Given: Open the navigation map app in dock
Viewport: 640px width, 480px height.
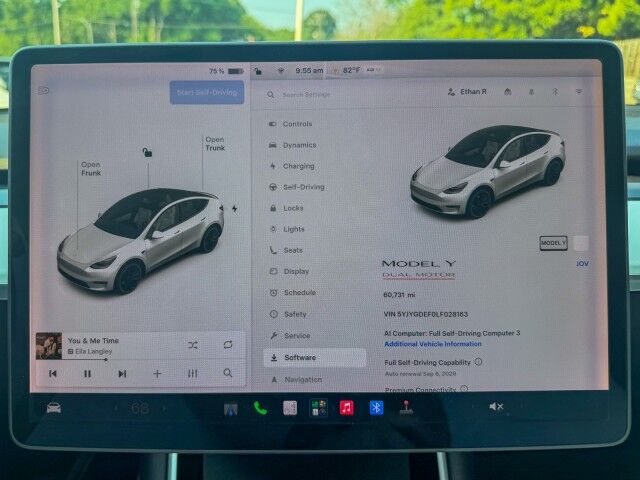Looking at the screenshot, I should tap(231, 409).
